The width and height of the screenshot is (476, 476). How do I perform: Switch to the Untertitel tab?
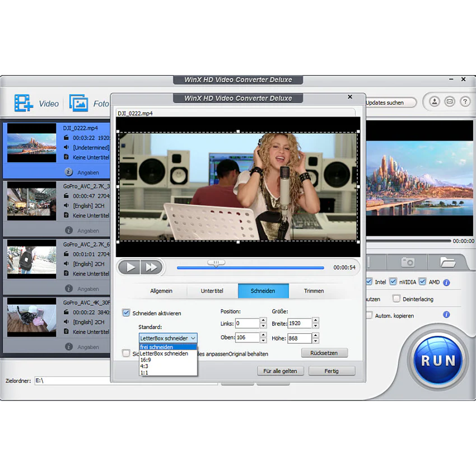212,291
